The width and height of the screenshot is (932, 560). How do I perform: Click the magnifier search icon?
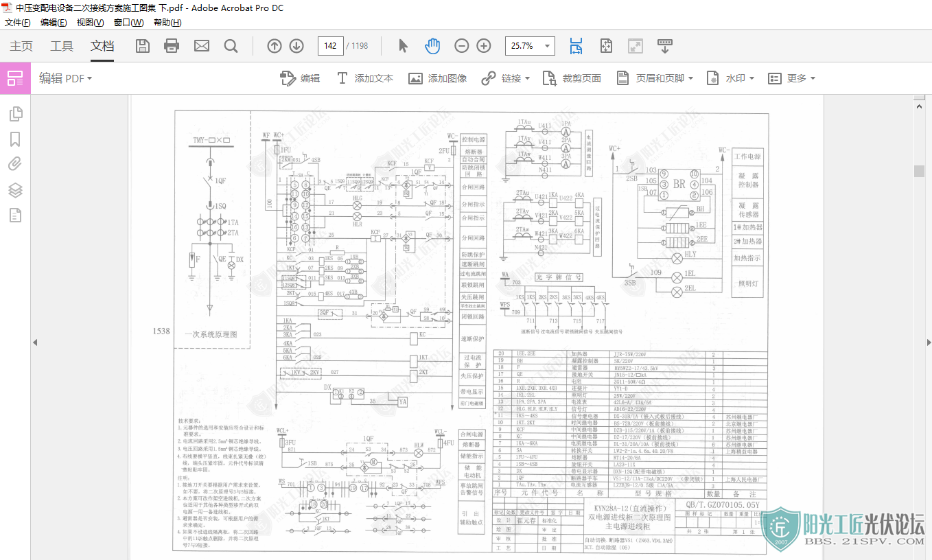(231, 46)
